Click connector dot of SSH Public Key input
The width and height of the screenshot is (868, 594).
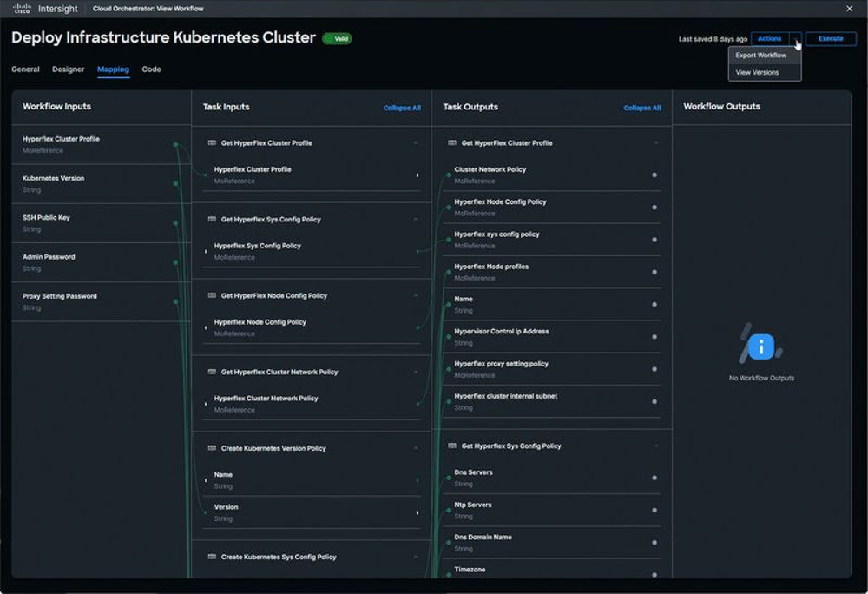(175, 223)
